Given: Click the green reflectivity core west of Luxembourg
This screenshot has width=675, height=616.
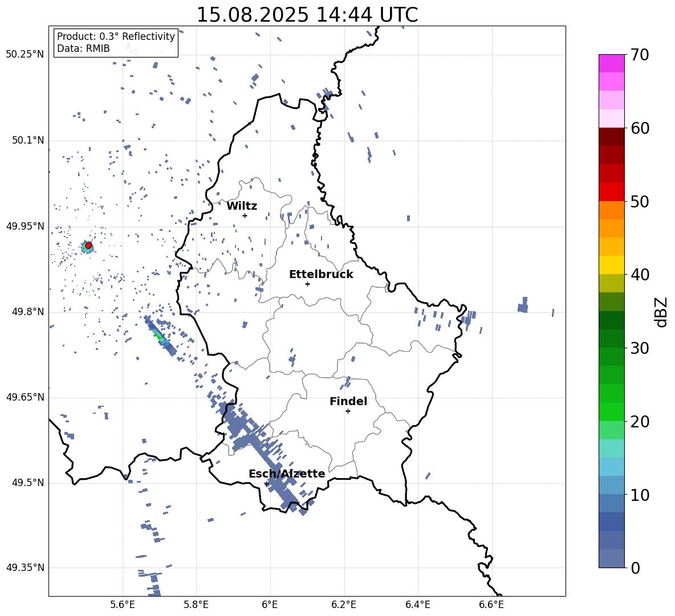Looking at the screenshot, I should [158, 334].
